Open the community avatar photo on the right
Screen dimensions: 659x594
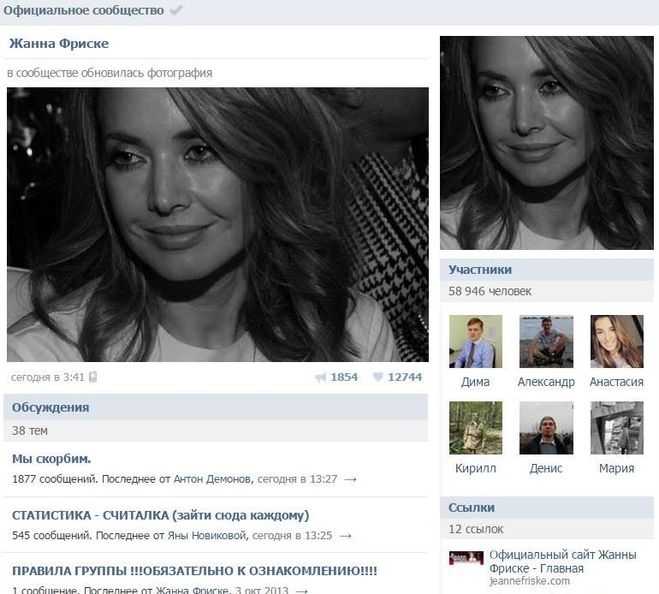[x=547, y=143]
